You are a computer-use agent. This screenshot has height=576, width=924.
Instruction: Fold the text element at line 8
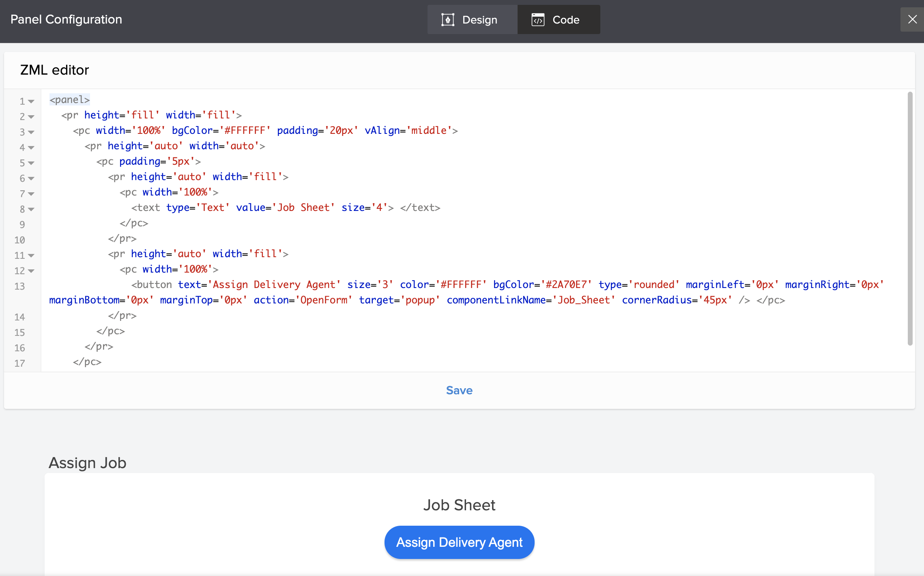click(x=31, y=209)
